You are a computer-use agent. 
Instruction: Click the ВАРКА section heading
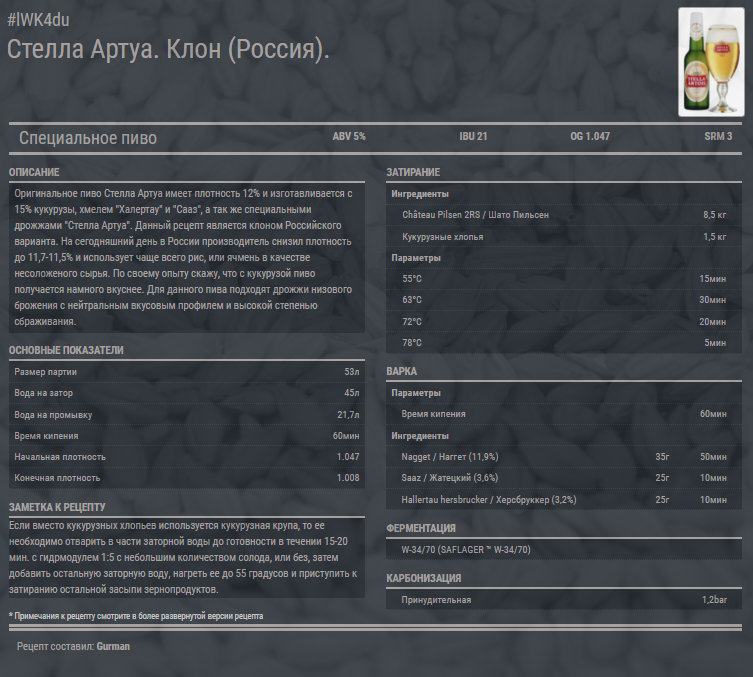401,372
